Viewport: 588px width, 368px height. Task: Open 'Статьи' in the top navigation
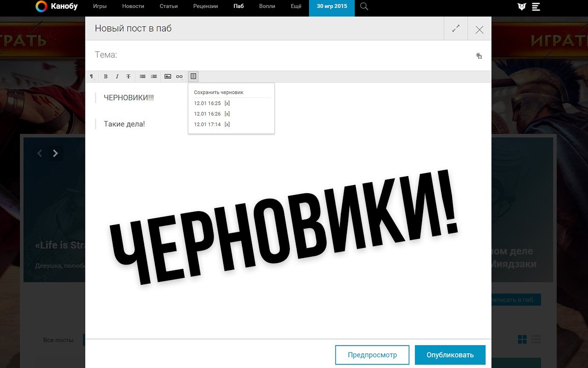coord(169,6)
